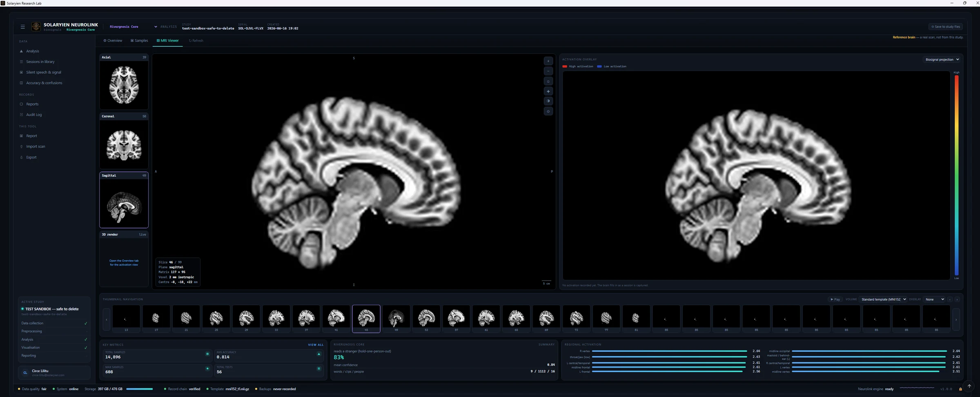The width and height of the screenshot is (980, 397).
Task: Click the Audit Log sidebar icon
Action: click(x=21, y=115)
